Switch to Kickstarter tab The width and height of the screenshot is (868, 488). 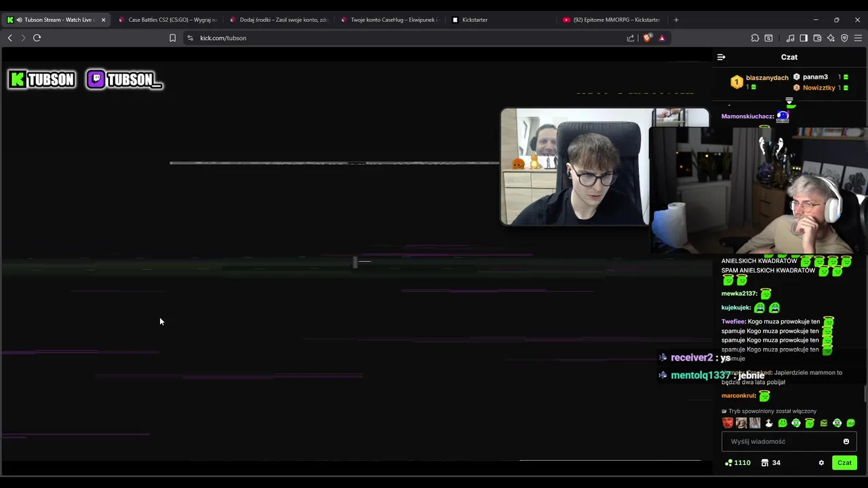tap(500, 20)
